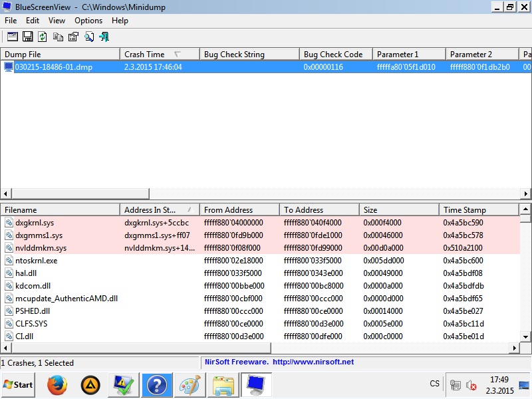The width and height of the screenshot is (532, 399).
Task: Click the upper pane scroll left arrow
Action: pos(5,194)
